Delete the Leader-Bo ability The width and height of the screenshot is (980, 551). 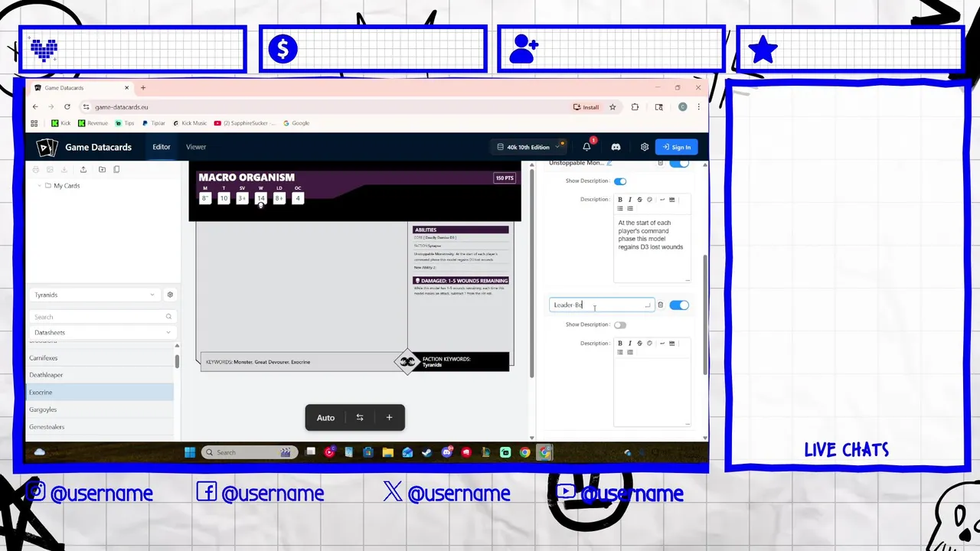pos(660,305)
